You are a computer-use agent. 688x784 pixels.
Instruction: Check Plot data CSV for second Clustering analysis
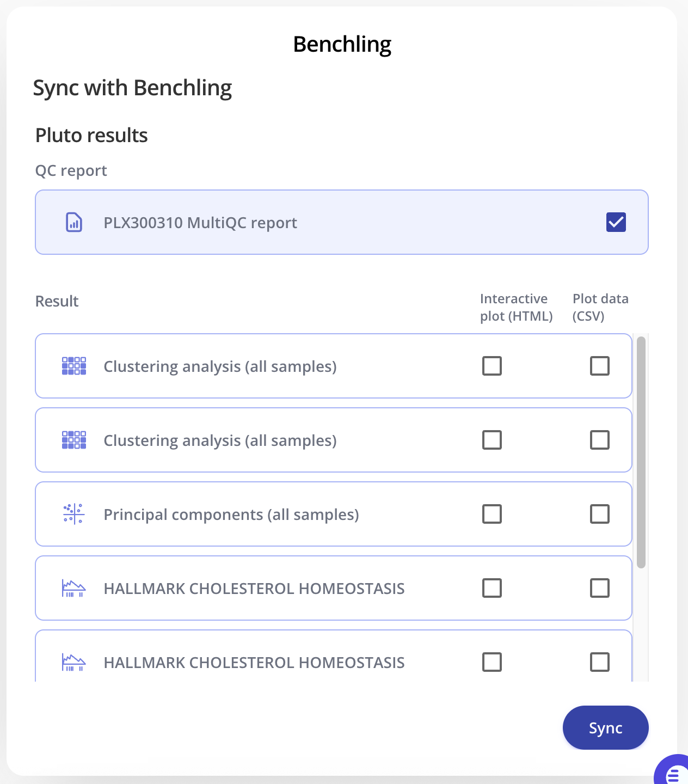click(x=600, y=440)
